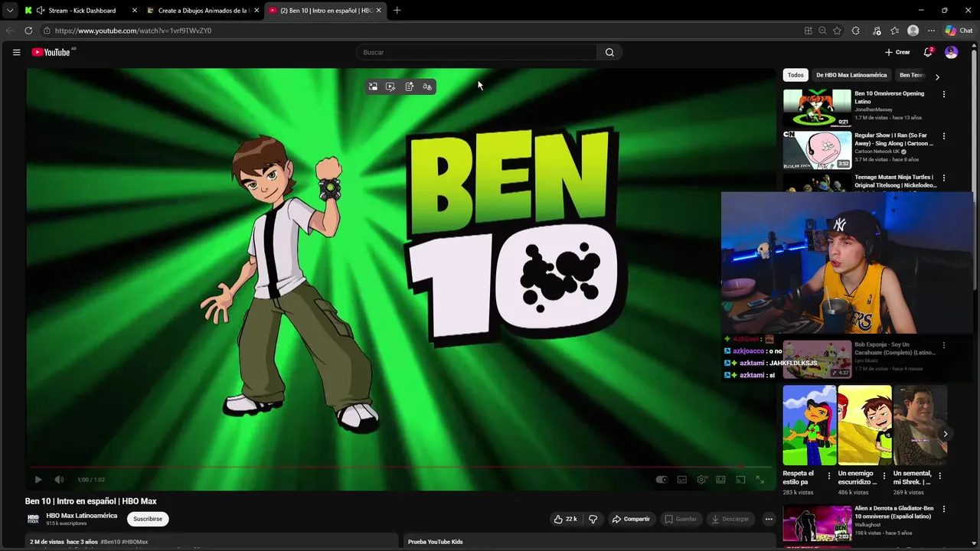Switch to Create a Dibujos Animados tab

[x=203, y=11]
